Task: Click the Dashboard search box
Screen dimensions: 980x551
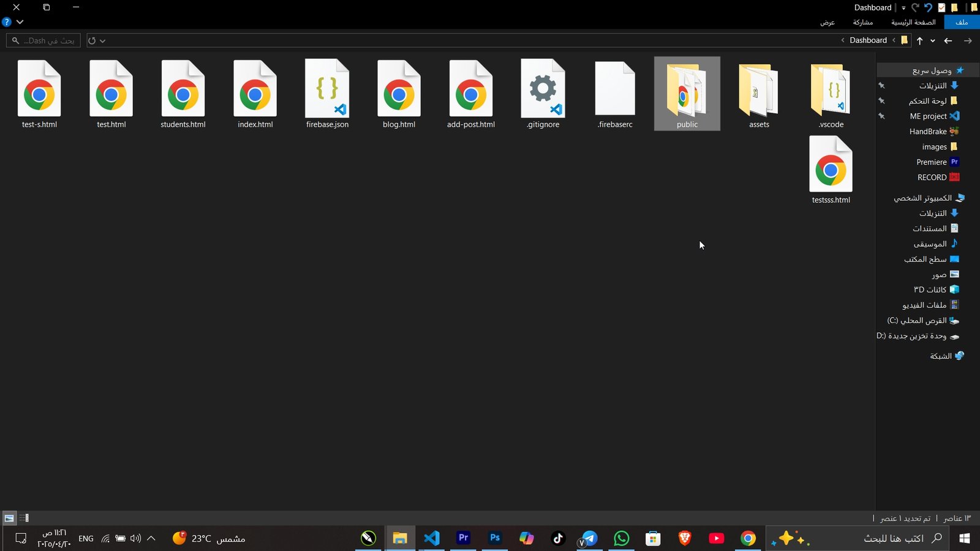Action: coord(43,40)
